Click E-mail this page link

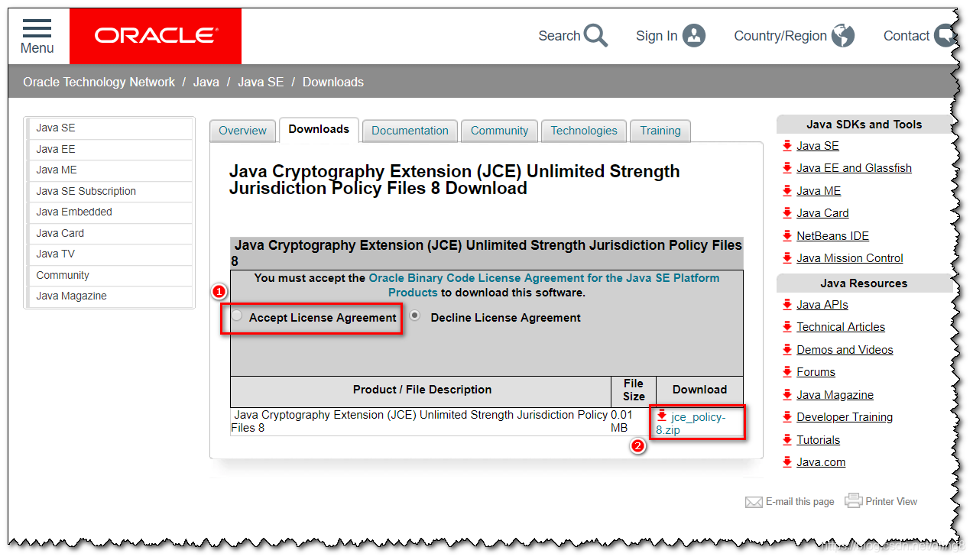pyautogui.click(x=799, y=502)
